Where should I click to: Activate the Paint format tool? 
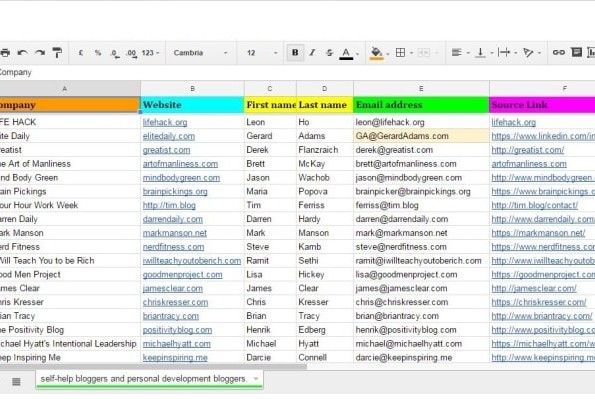[x=57, y=53]
